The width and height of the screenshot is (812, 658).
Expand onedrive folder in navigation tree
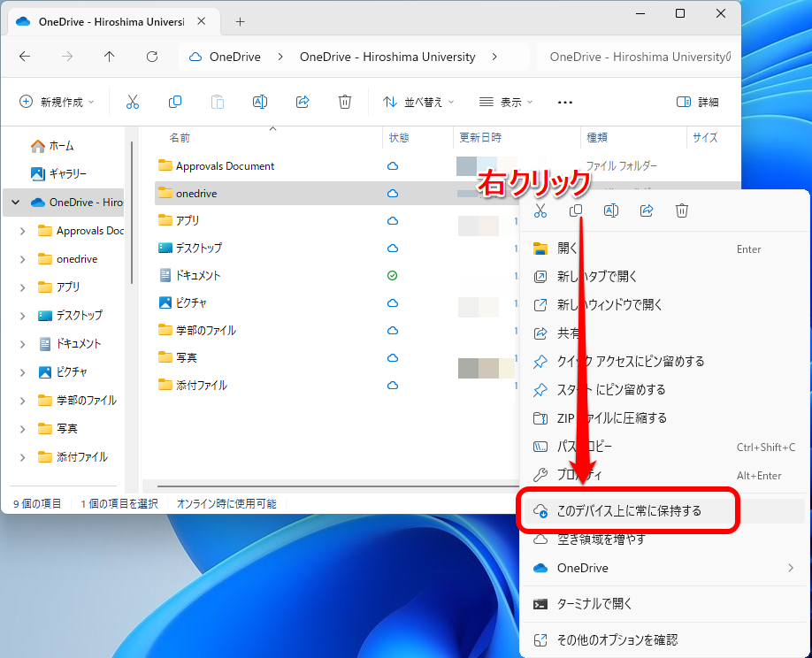(22, 259)
